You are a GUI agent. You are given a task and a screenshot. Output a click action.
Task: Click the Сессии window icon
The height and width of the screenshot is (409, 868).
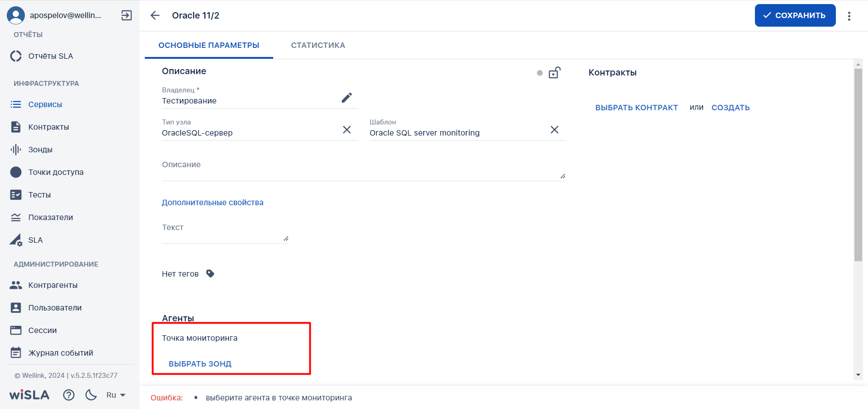pyautogui.click(x=16, y=330)
